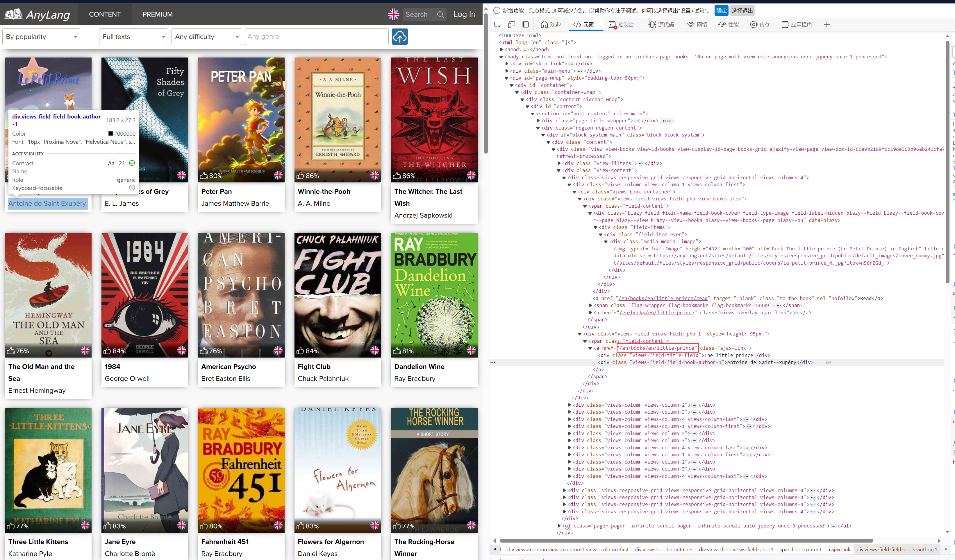Switch to the 控制台 console tab
This screenshot has height=560, width=955.
pyautogui.click(x=621, y=25)
